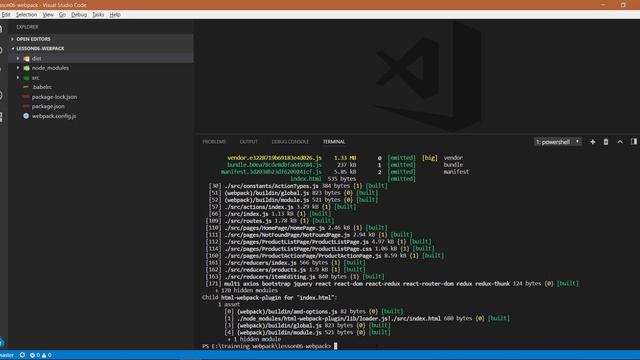Expand the src folder arrow
Viewport: 640px width, 360px height.
18,78
